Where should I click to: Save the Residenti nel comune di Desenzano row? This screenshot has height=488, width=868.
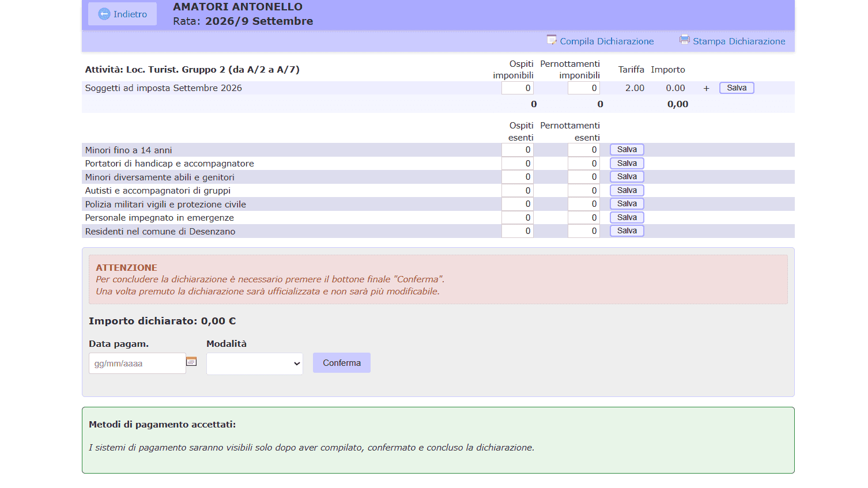(627, 231)
